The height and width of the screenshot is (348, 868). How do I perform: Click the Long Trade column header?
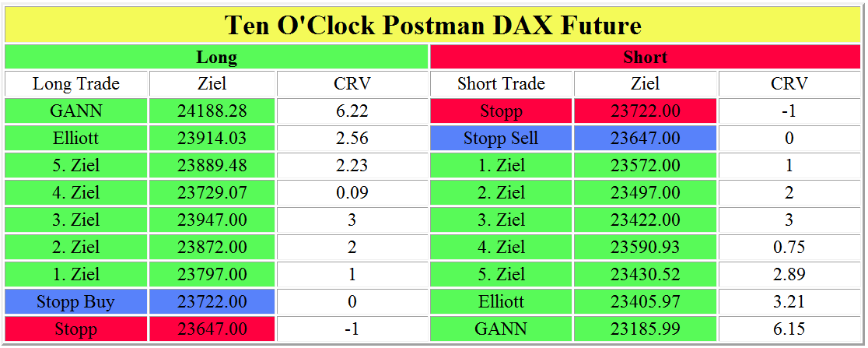click(x=76, y=84)
